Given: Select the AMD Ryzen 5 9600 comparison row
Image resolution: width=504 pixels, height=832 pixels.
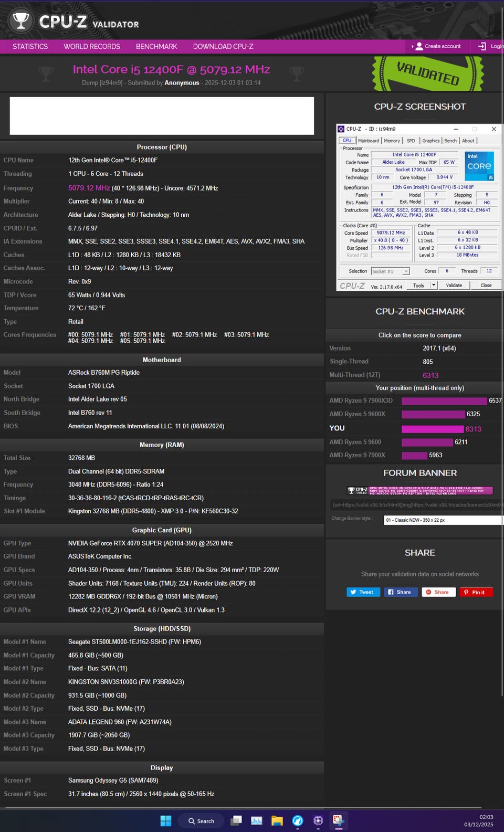Looking at the screenshot, I should 415,442.
